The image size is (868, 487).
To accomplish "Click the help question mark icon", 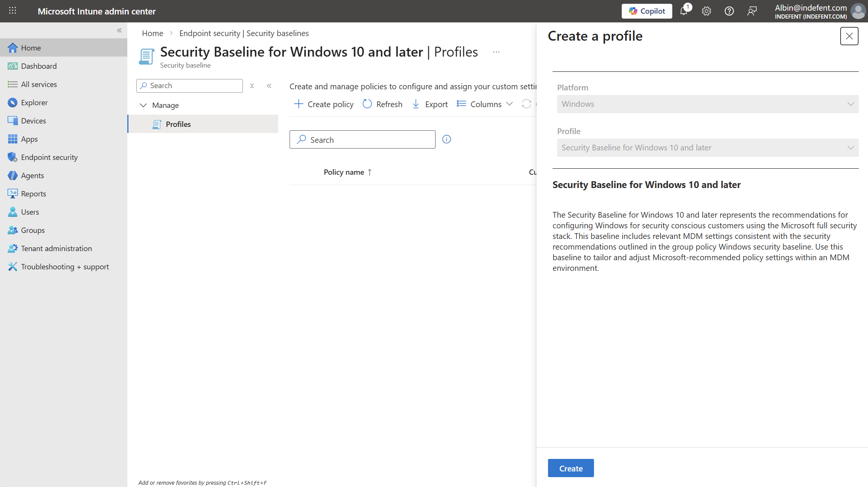I will point(729,11).
